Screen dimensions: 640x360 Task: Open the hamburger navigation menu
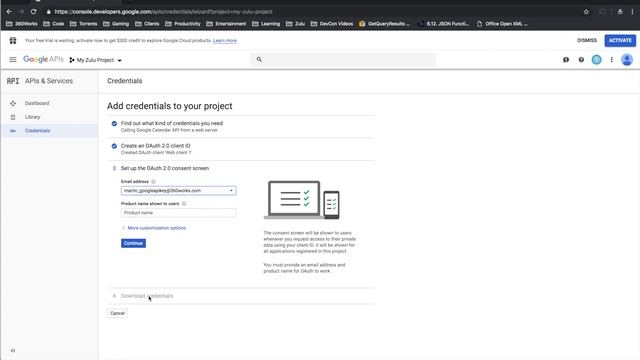[x=13, y=60]
